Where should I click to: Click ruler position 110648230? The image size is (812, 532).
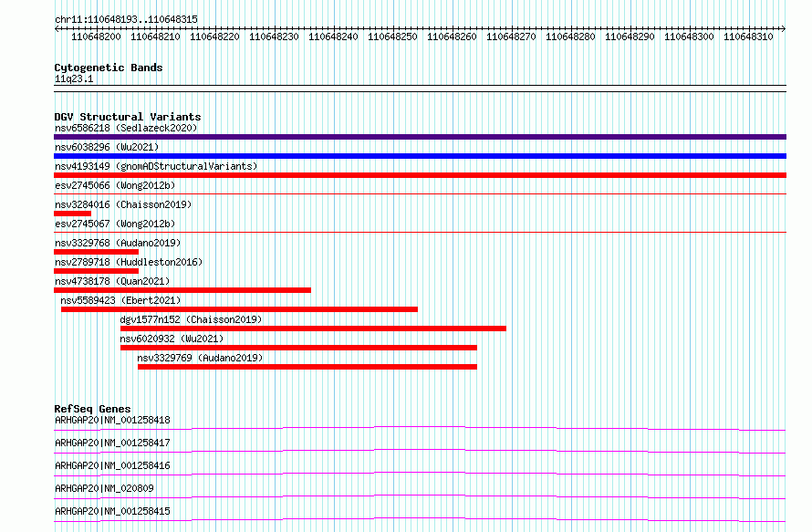pyautogui.click(x=274, y=37)
